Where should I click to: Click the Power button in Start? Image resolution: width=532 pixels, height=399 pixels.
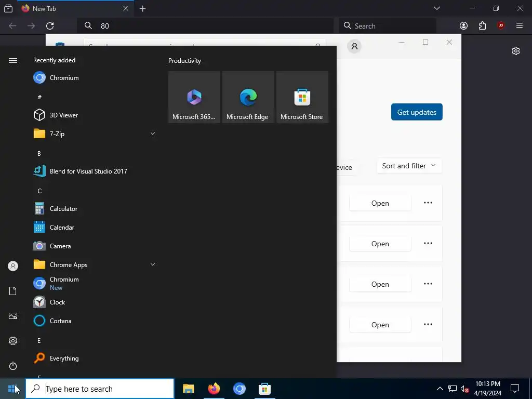pos(13,366)
